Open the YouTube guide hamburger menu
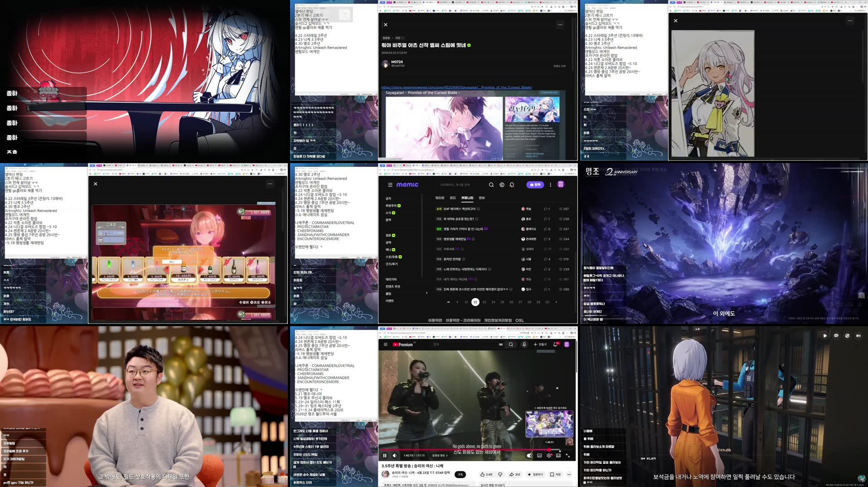This screenshot has width=868, height=487. pyautogui.click(x=386, y=345)
